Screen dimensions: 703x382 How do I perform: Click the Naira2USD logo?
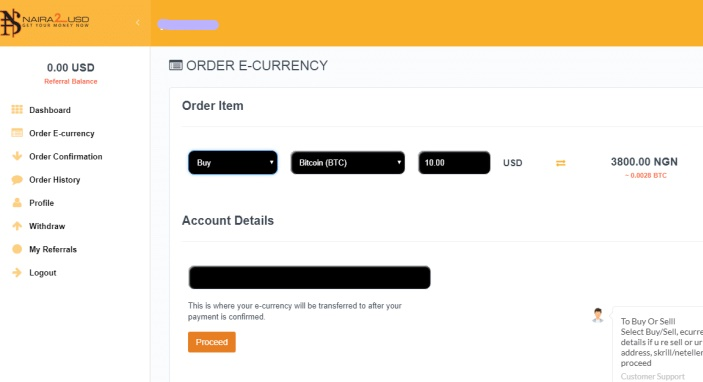tap(45, 22)
